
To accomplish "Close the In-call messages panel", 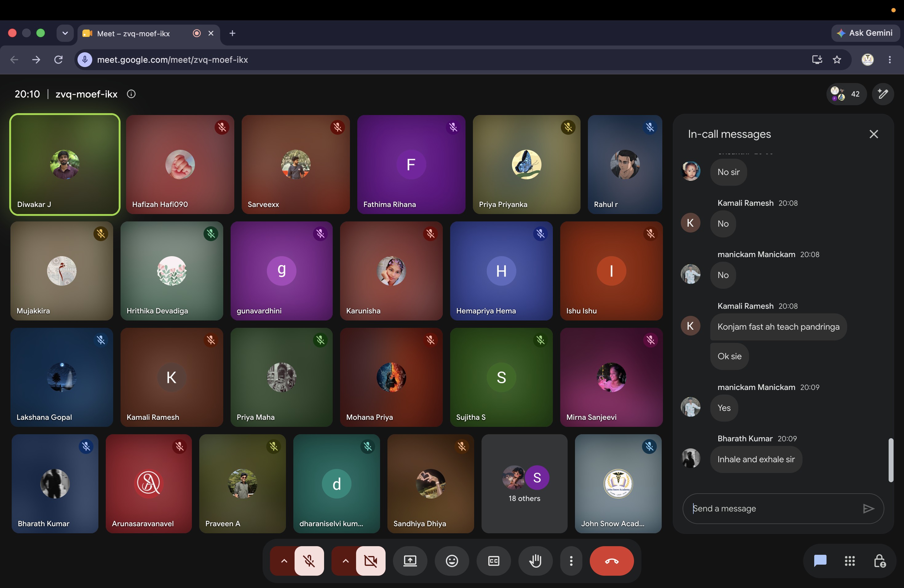I will (x=874, y=134).
